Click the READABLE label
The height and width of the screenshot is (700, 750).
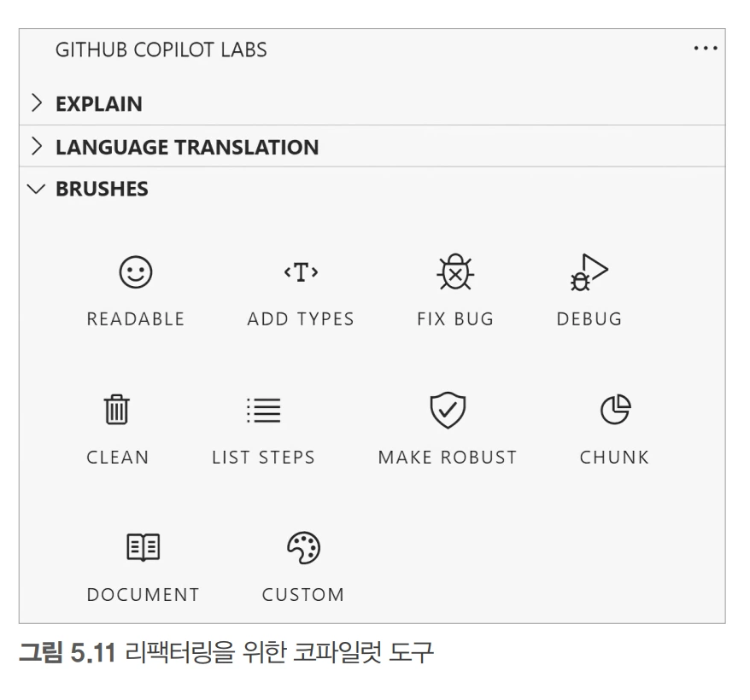[x=135, y=319]
